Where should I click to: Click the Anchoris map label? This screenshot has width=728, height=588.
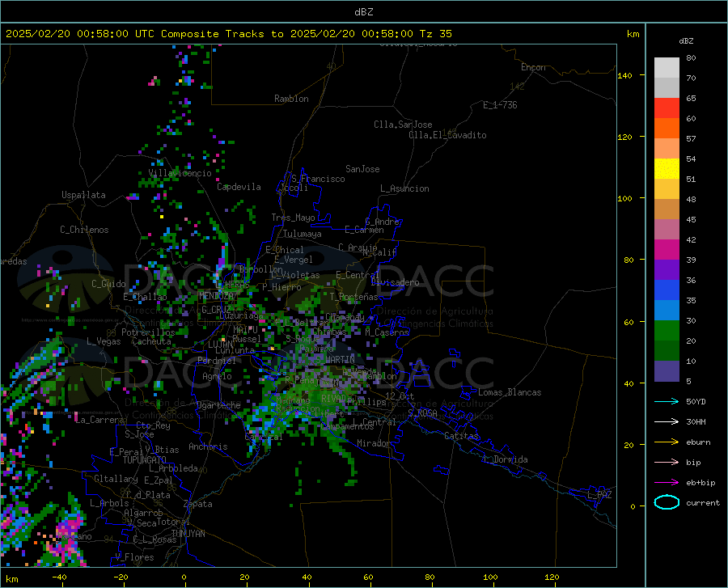(208, 447)
